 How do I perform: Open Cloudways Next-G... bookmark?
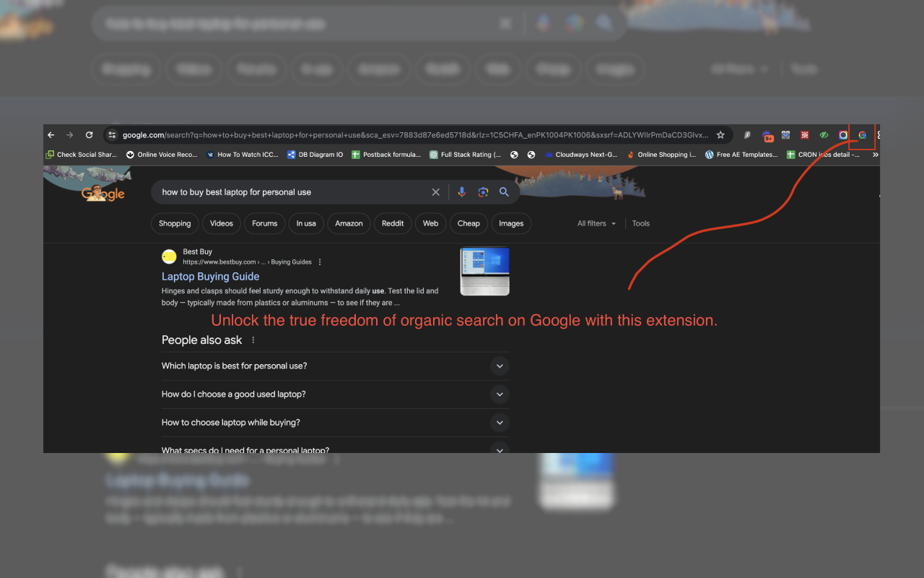(x=581, y=155)
